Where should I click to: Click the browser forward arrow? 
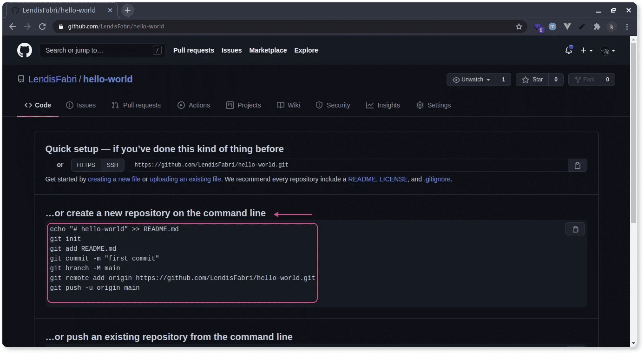tap(27, 27)
